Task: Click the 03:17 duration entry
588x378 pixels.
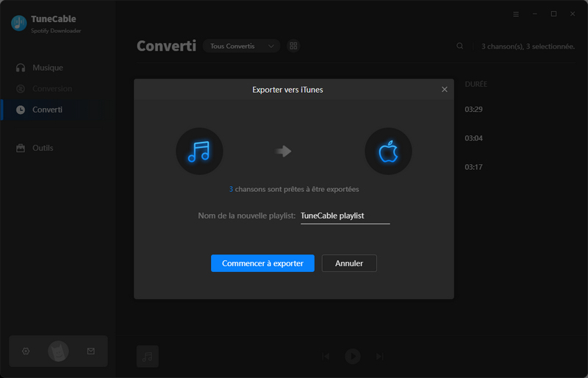Action: tap(473, 167)
